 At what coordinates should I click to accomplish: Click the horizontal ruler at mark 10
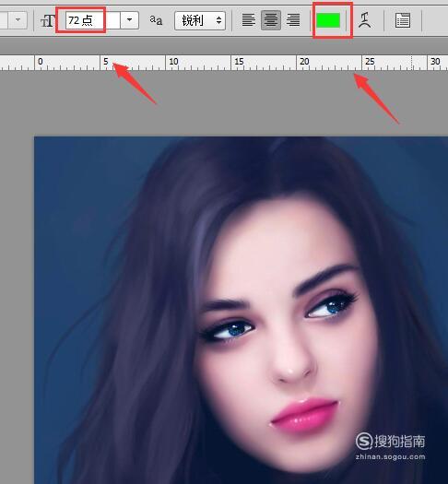(173, 62)
